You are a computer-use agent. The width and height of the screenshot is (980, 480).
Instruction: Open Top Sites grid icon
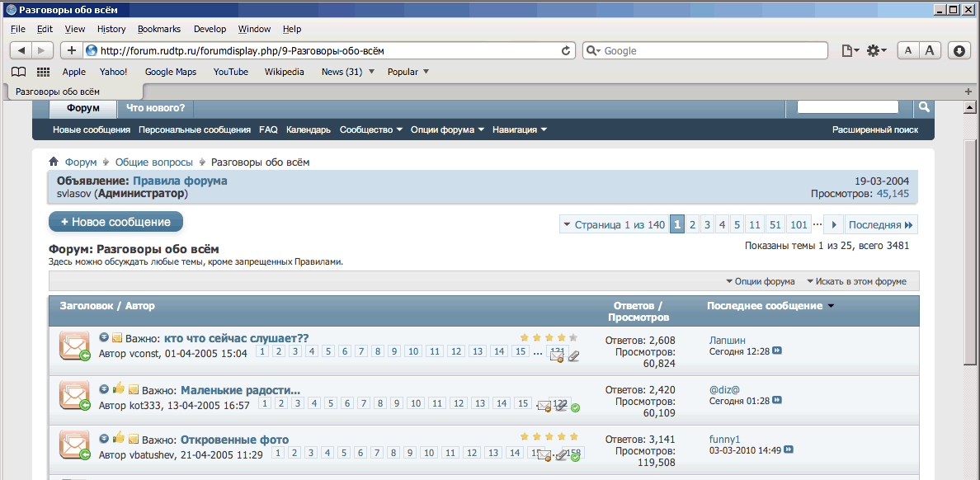point(43,72)
